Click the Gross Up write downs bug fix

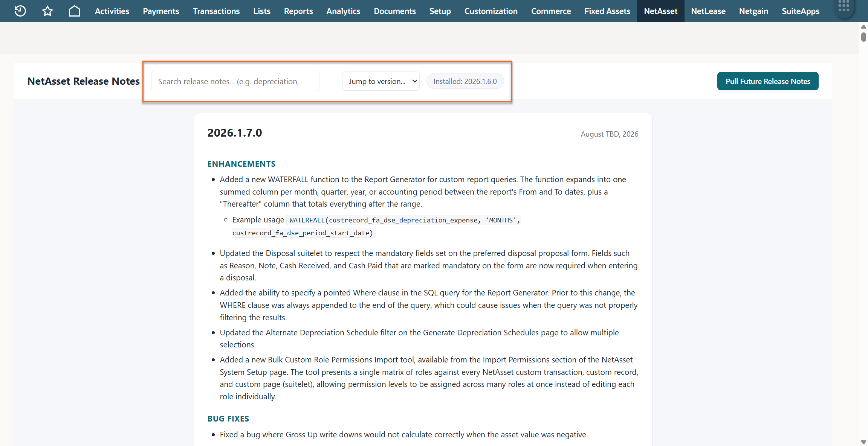(404, 435)
